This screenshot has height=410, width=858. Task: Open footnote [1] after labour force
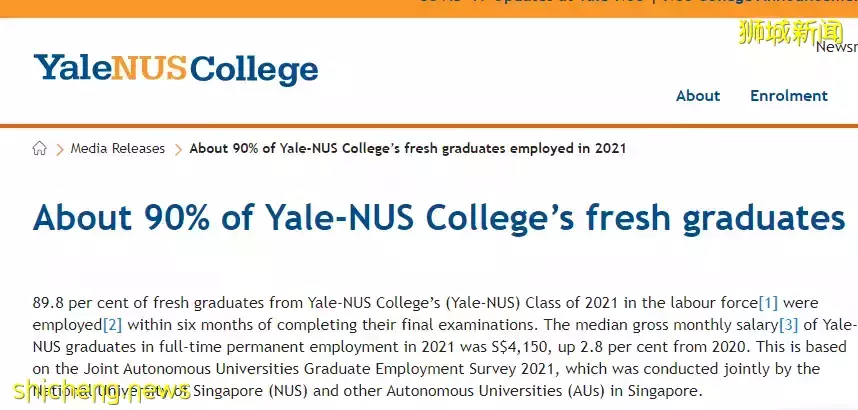click(768, 302)
